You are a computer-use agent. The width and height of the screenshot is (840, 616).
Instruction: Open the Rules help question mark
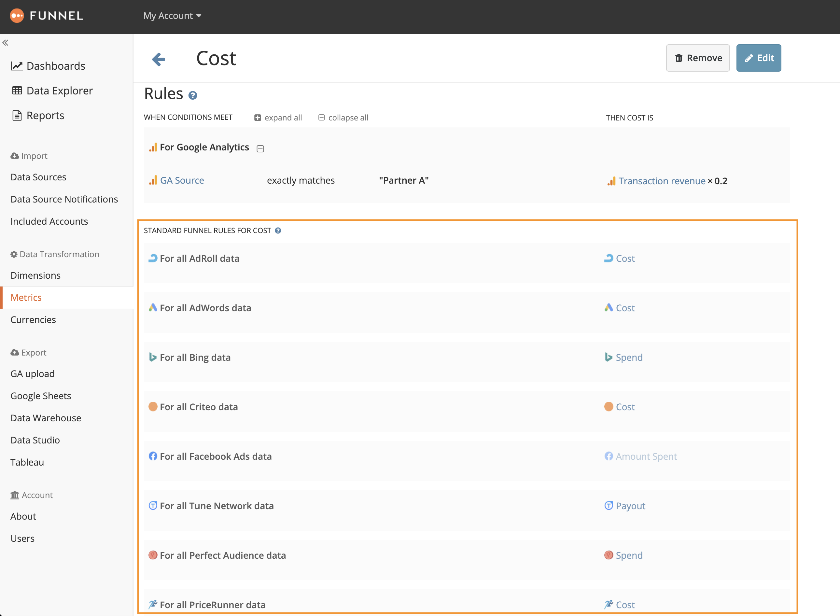[x=192, y=95]
